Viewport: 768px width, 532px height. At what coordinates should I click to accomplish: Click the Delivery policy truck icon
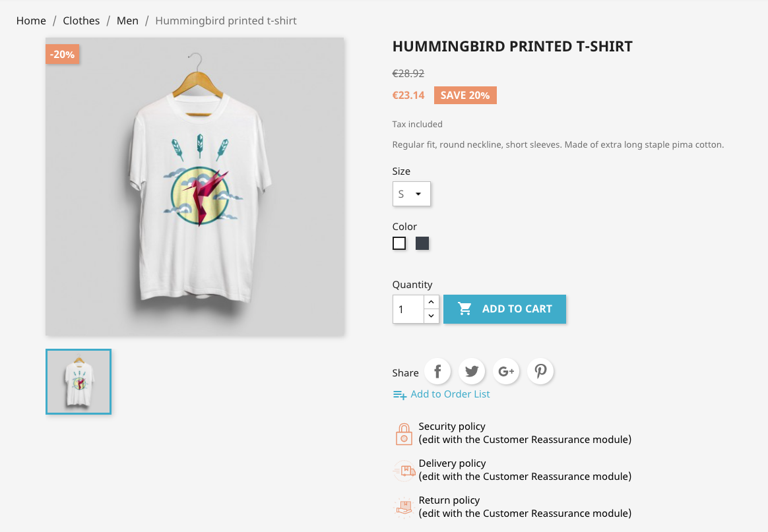point(404,471)
